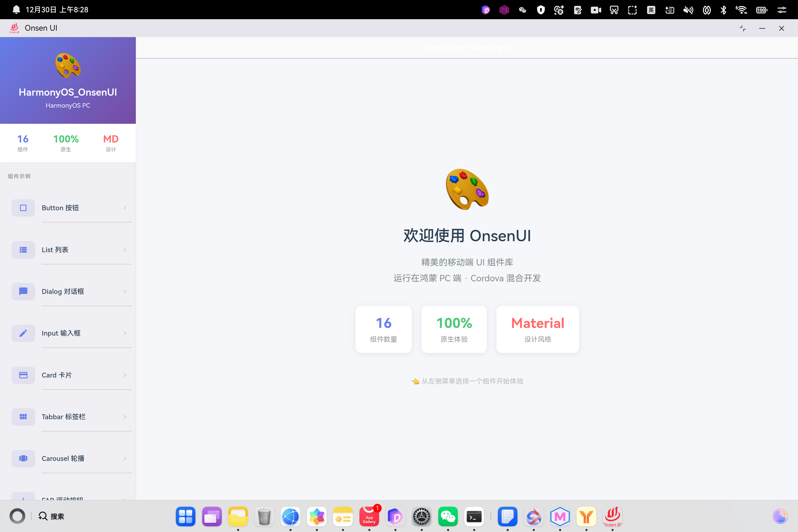Open the Dialog 对话框 component icon
Screen dimensions: 798x532
point(23,291)
